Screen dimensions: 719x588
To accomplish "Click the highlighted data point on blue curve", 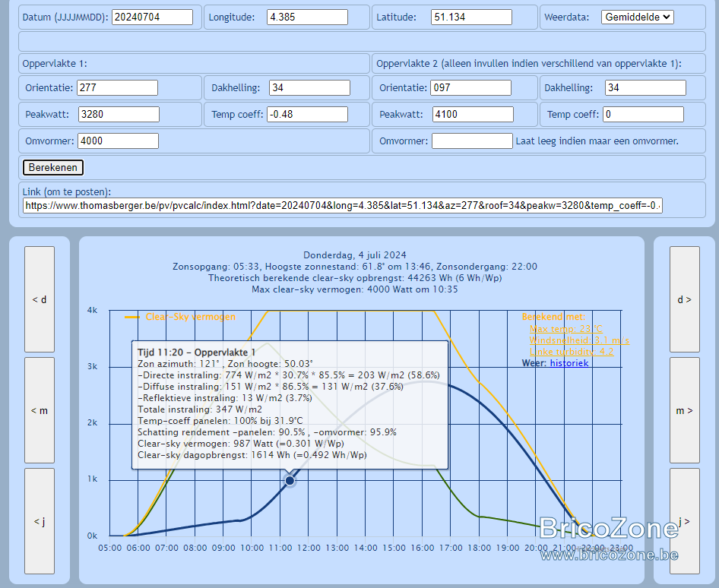I will pyautogui.click(x=290, y=480).
